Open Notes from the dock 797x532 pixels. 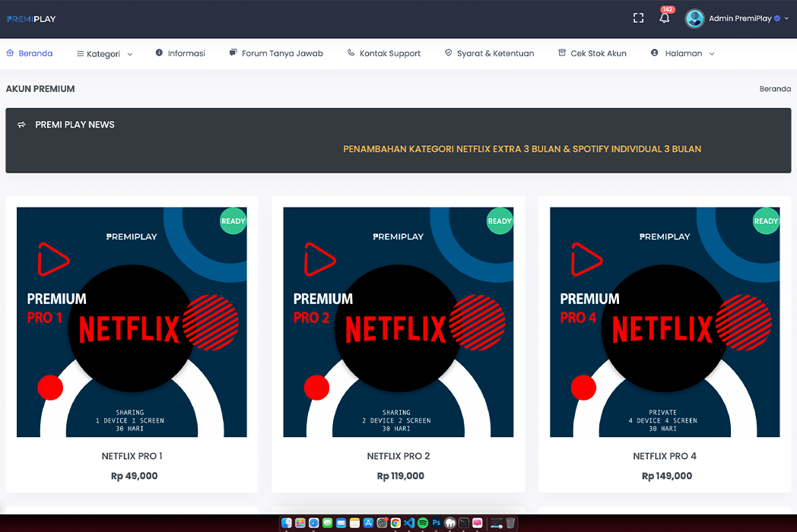(x=355, y=523)
